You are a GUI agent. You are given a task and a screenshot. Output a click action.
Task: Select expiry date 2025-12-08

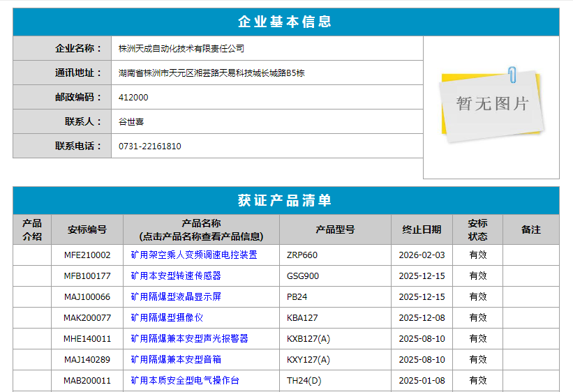pos(422,318)
